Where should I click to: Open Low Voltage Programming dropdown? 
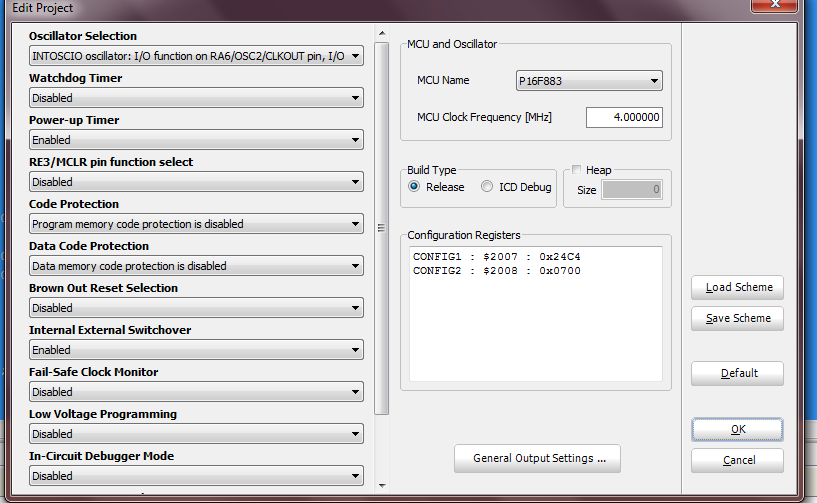196,434
